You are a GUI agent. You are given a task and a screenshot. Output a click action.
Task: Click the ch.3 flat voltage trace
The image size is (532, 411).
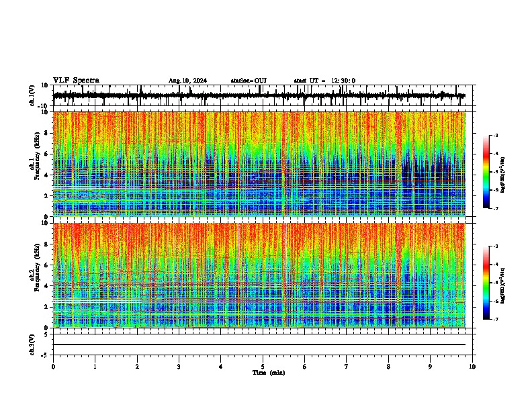tap(259, 345)
